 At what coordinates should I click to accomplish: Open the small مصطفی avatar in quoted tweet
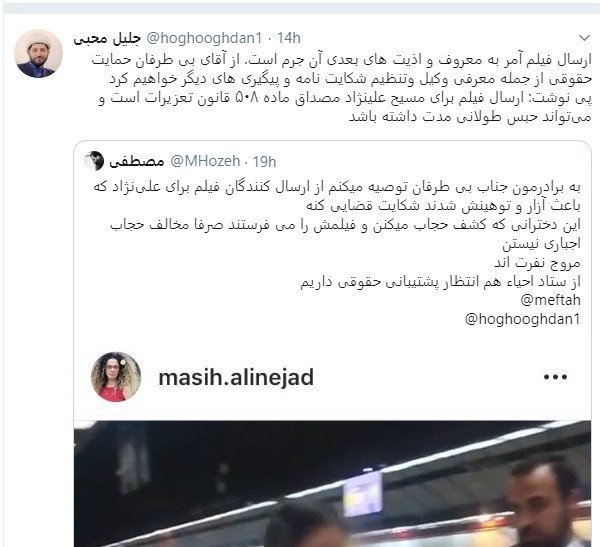[94, 161]
